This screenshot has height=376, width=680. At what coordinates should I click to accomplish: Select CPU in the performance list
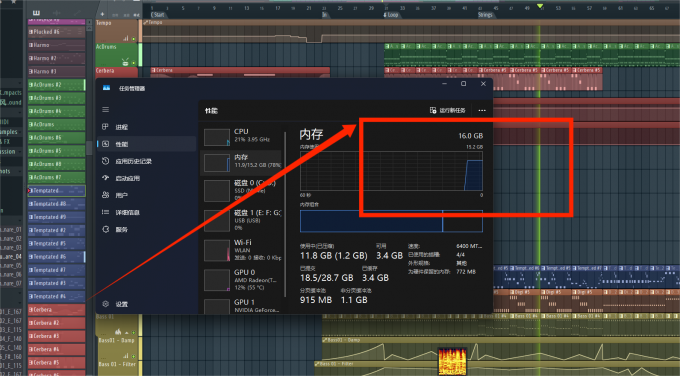pyautogui.click(x=242, y=137)
